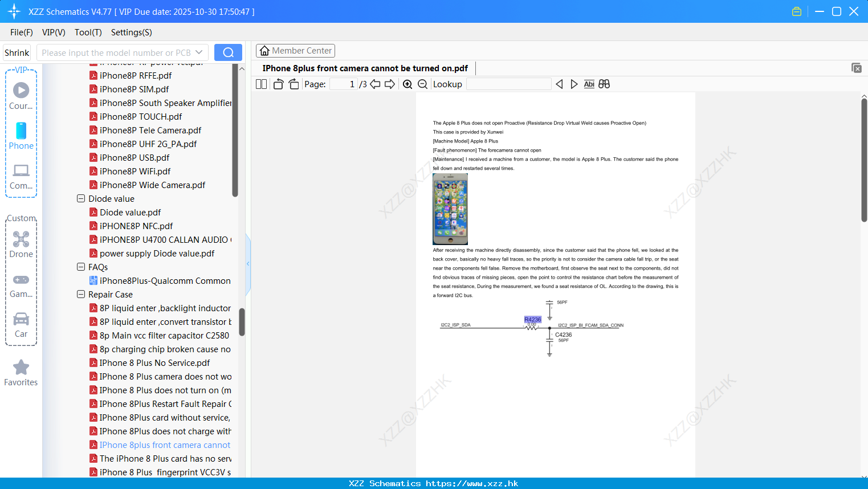Click the tab-bar icon at far right
This screenshot has height=489, width=868.
point(857,68)
